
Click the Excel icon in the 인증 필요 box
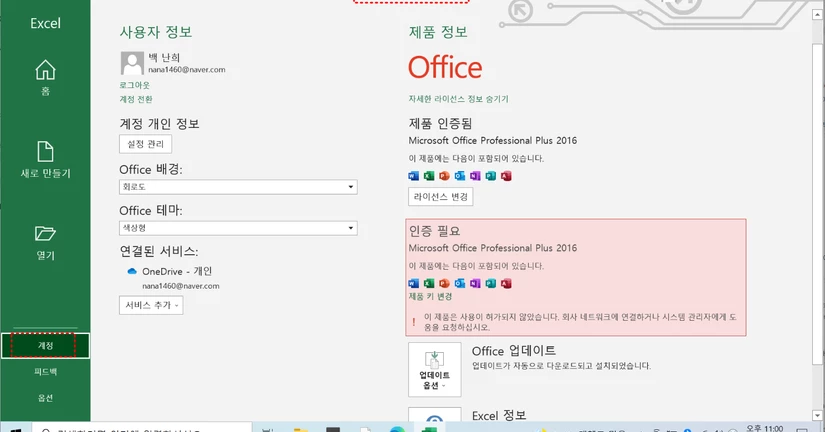[429, 284]
